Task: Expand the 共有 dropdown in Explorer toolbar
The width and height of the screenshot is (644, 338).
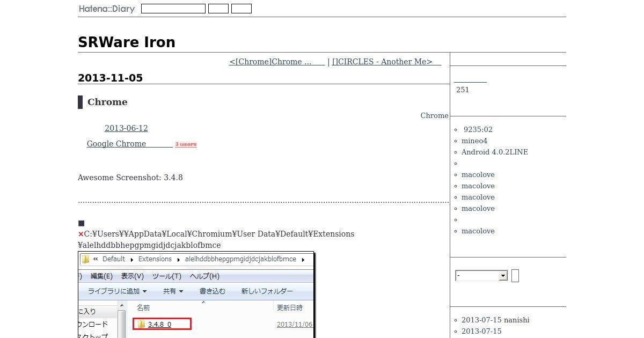Action: point(173,291)
